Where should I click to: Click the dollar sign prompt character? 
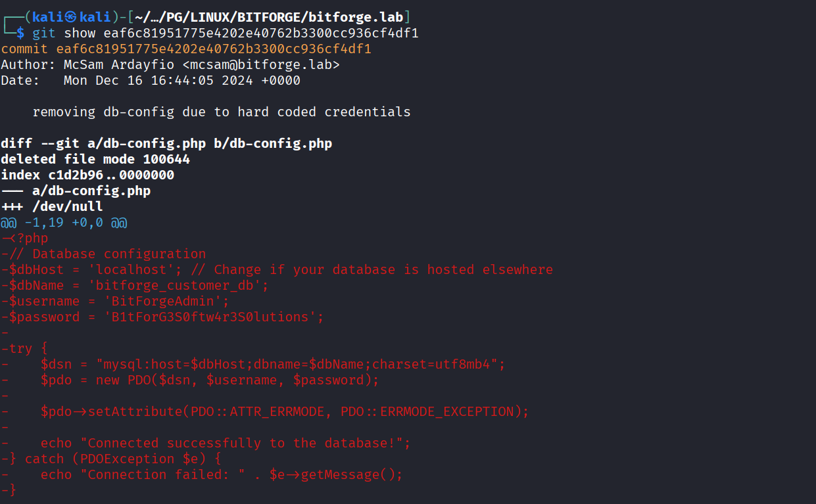(x=20, y=33)
